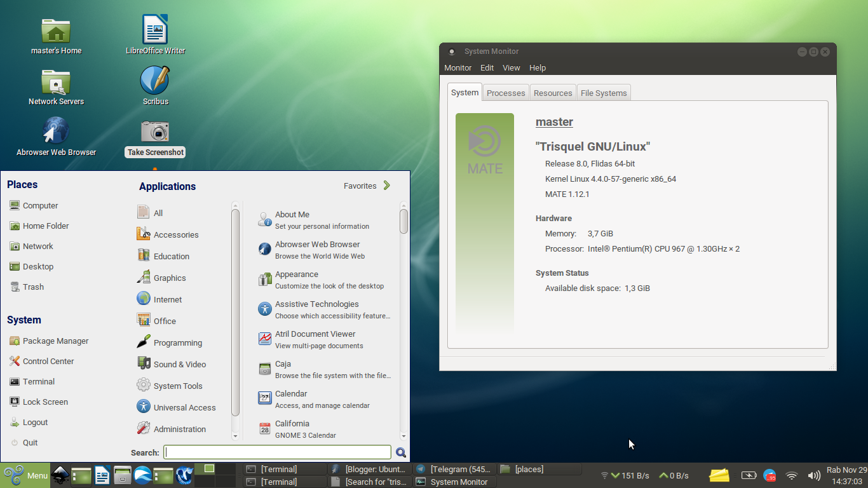Open the yellow sticky notes tray icon

point(719,475)
